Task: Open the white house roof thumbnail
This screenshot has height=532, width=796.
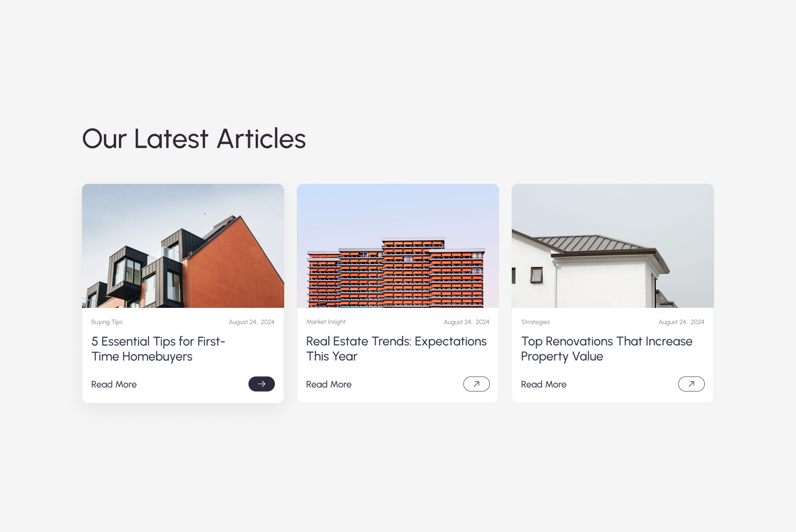Action: click(x=613, y=246)
